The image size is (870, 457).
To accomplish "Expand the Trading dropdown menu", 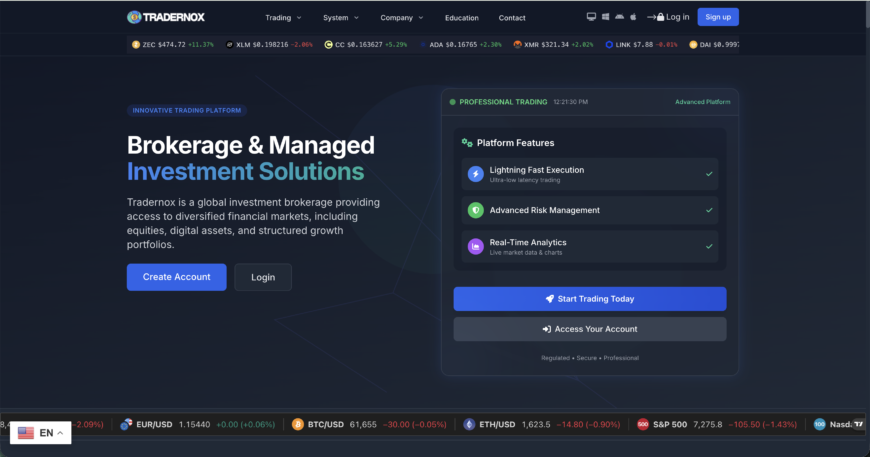I will (x=283, y=18).
